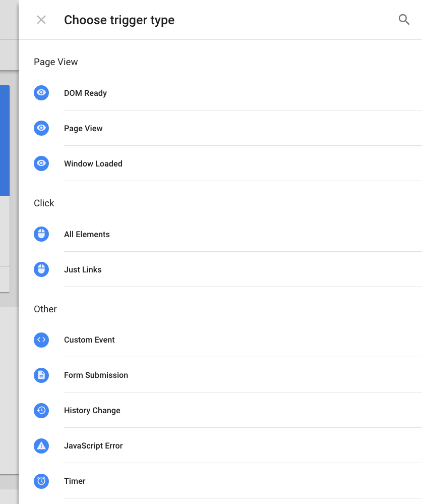Close the Choose trigger type panel
This screenshot has width=422, height=504.
(41, 20)
